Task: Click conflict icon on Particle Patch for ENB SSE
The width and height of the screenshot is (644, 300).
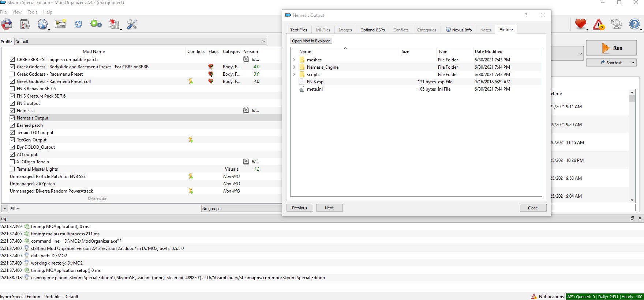Action: coord(191,176)
